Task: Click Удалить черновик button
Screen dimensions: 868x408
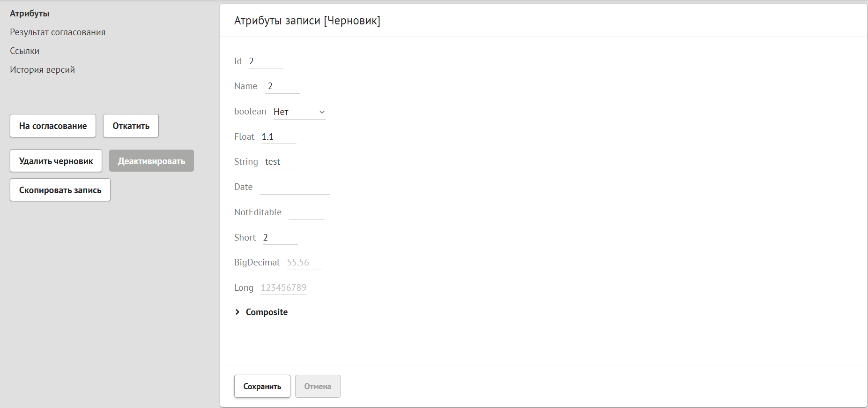Action: [x=56, y=161]
